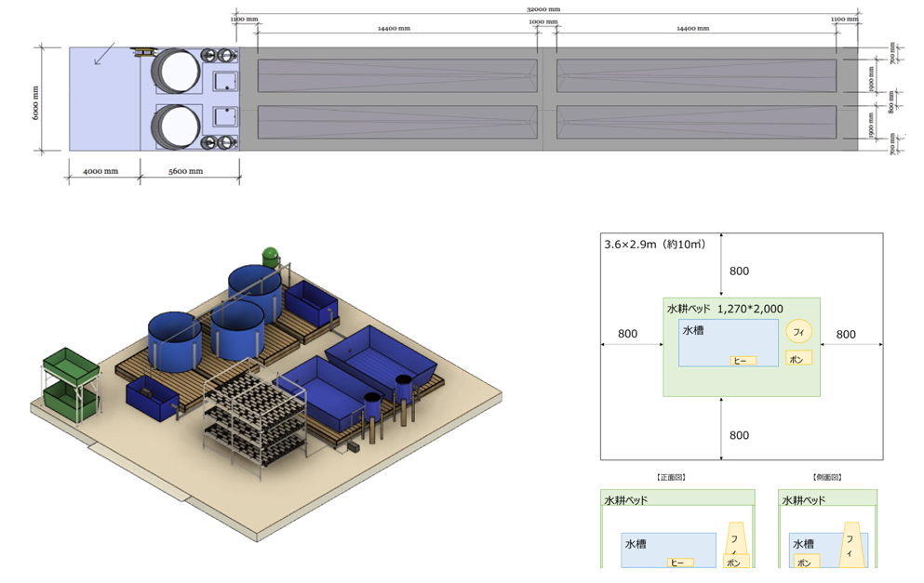This screenshot has height=583, width=924.
Task: Click the upper round tank in floor plan
Action: [177, 72]
